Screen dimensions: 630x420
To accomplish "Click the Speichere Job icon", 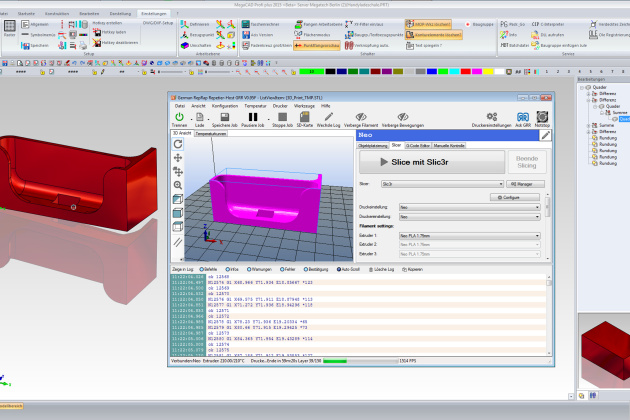I will tap(226, 117).
